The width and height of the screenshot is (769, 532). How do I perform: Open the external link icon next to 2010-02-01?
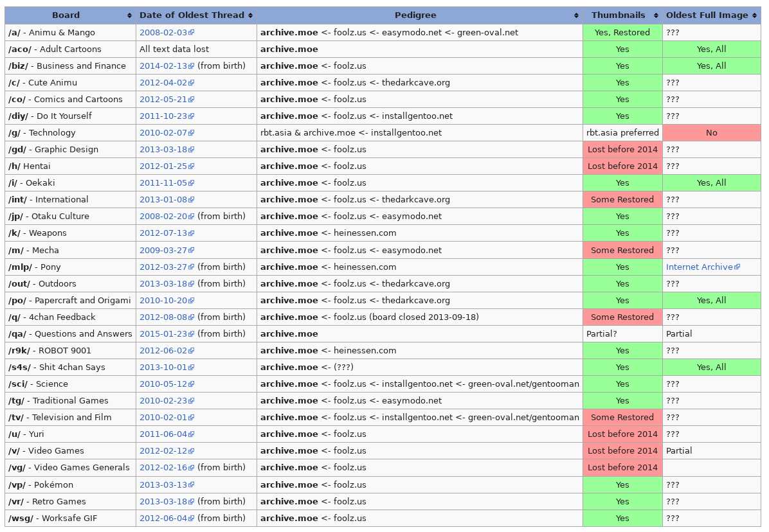(x=192, y=418)
